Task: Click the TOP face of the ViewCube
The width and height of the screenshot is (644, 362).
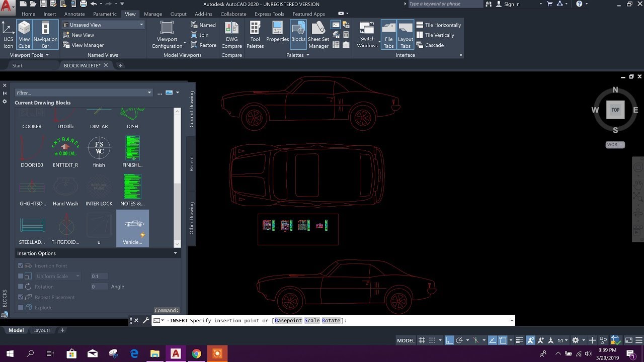Action: (615, 110)
